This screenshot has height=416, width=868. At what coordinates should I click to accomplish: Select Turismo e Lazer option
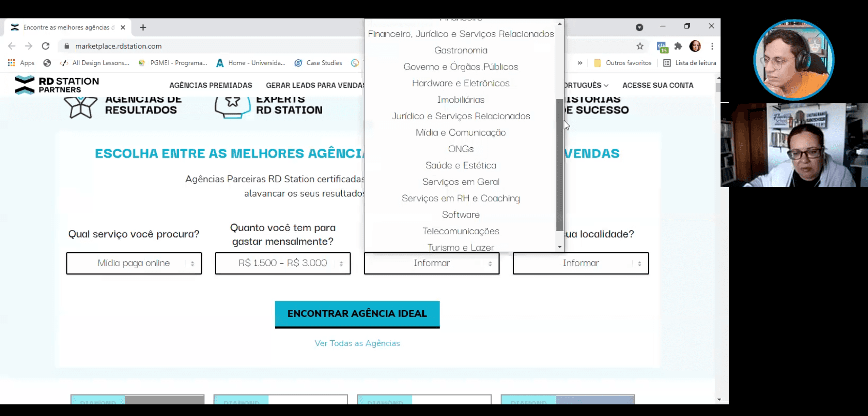461,247
